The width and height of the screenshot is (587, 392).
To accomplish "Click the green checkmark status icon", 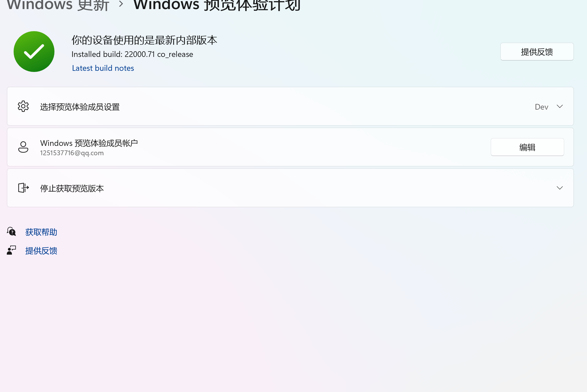I will click(34, 52).
